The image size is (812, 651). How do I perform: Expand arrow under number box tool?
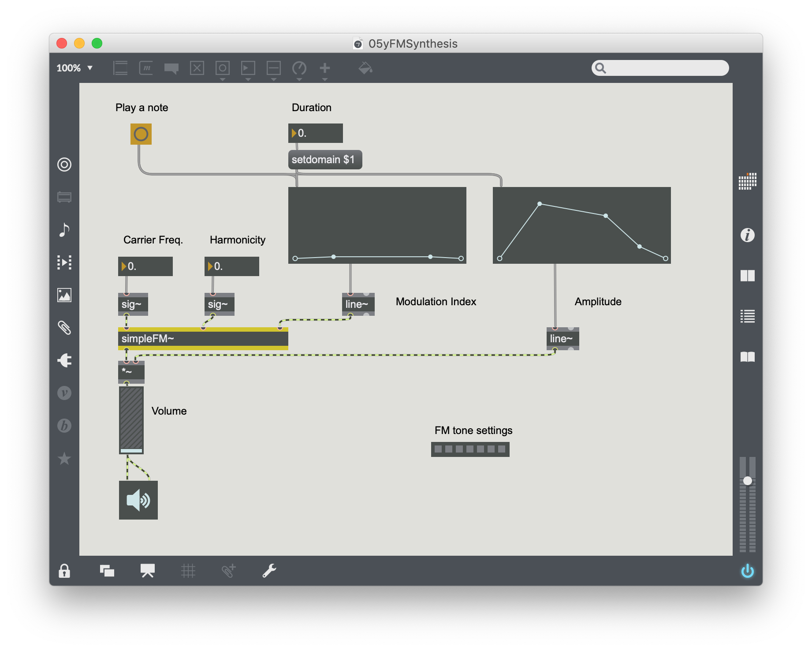pos(248,79)
